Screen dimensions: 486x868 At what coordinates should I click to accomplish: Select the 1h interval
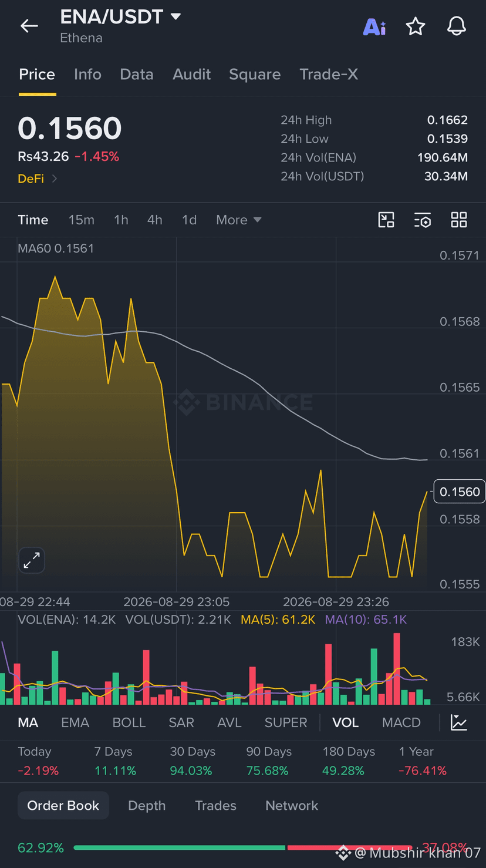click(x=121, y=220)
